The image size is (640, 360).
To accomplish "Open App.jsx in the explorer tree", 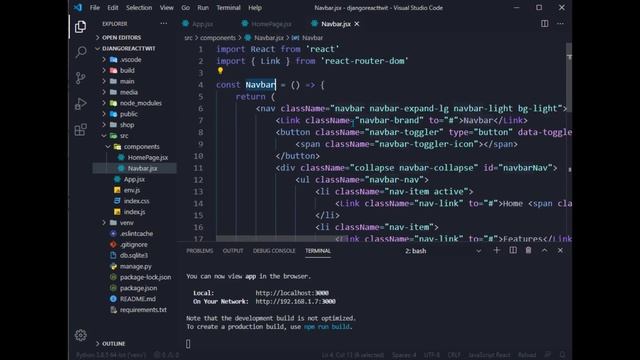I will (134, 179).
